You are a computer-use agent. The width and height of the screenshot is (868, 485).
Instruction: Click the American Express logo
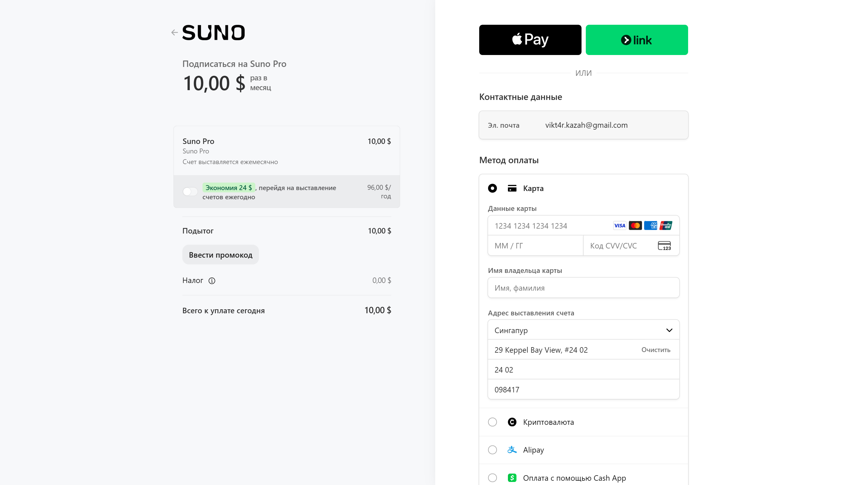tap(651, 226)
